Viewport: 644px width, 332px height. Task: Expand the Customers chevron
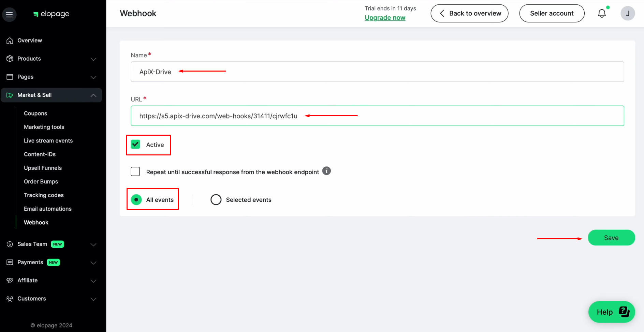coord(93,299)
